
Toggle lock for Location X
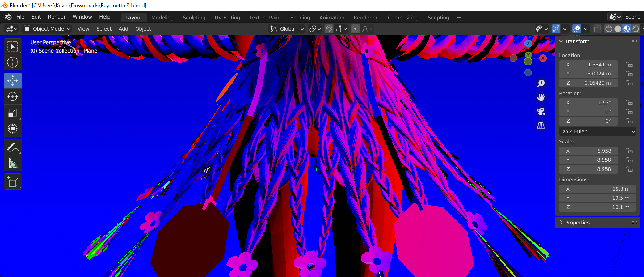pos(629,65)
